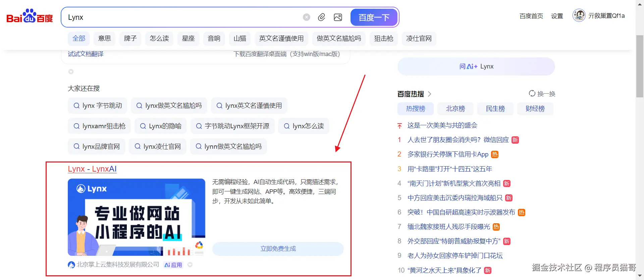Image resolution: width=644 pixels, height=280 pixels.
Task: Open 设置 settings menu
Action: (557, 16)
